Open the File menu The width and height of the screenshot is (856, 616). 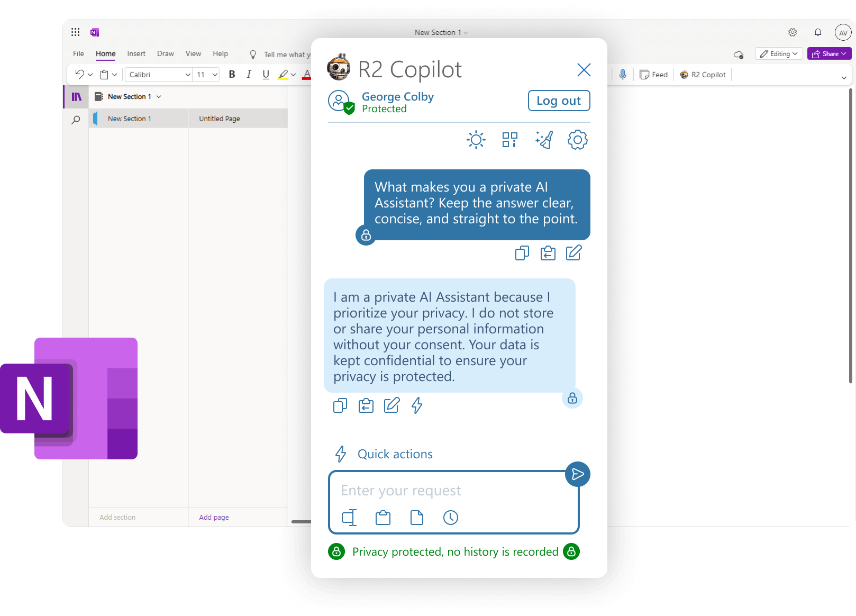[78, 53]
